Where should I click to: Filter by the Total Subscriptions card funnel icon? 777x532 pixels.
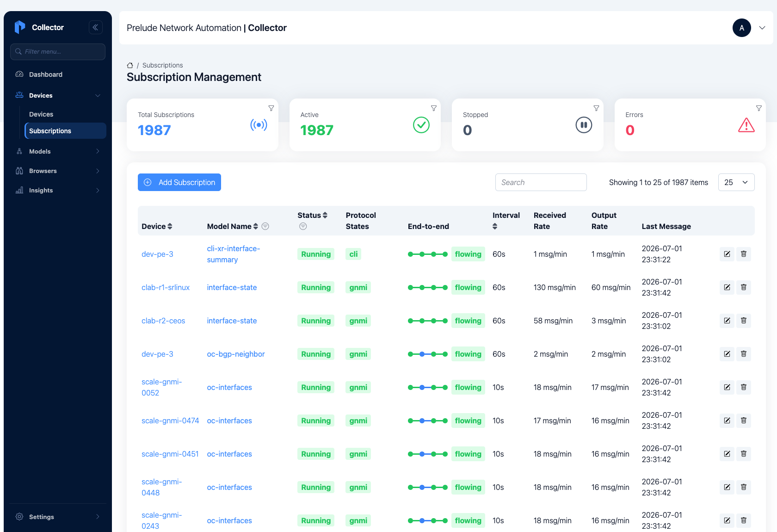(x=271, y=108)
